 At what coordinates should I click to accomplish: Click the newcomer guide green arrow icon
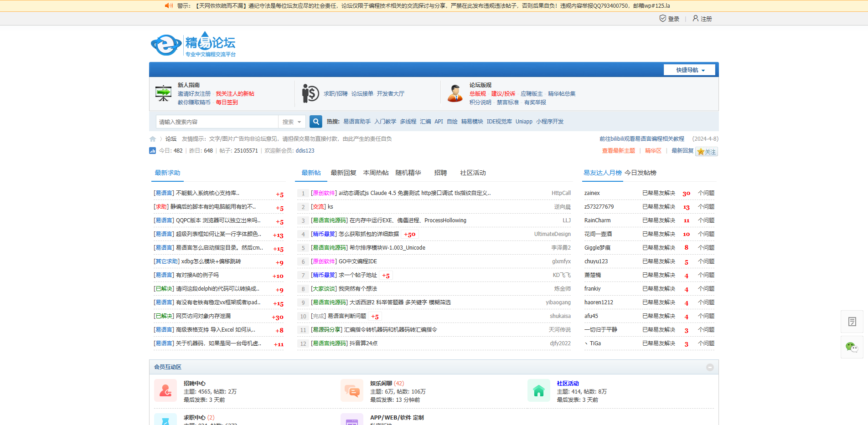click(x=163, y=93)
